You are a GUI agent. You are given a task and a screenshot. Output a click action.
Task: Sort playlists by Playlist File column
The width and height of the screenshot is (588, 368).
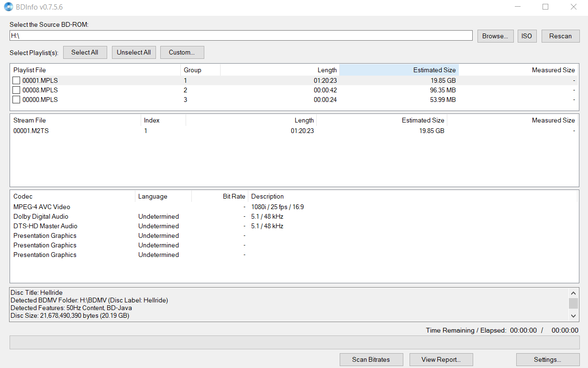click(x=95, y=70)
